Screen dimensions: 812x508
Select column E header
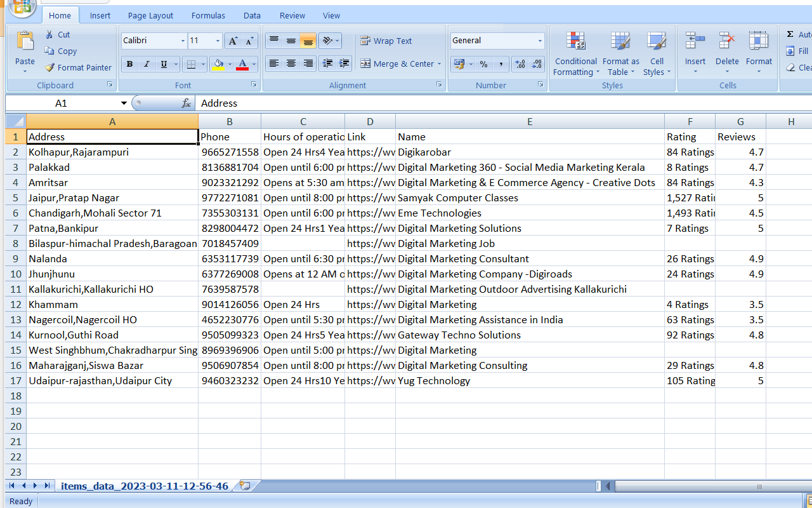530,121
